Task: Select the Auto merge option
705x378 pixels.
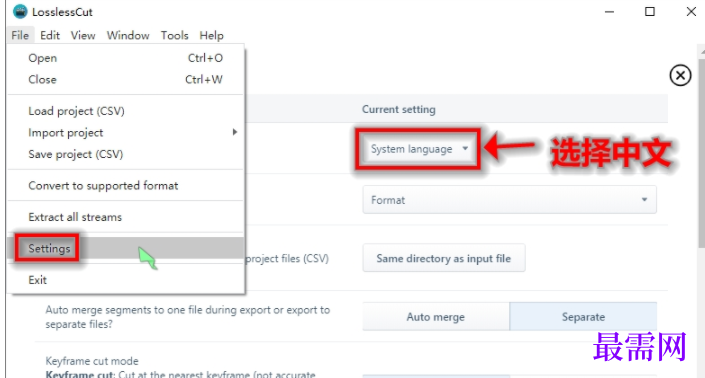Action: click(x=436, y=317)
